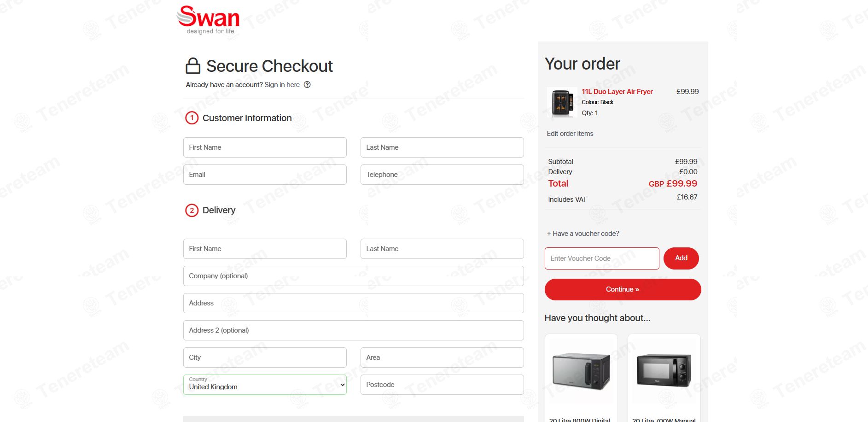
Task: Focus Customer Information First Name field
Action: click(265, 147)
